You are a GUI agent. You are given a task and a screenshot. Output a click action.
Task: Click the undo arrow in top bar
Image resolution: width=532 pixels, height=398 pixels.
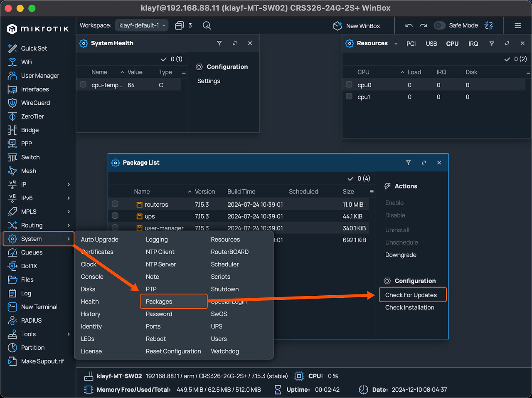coord(409,25)
